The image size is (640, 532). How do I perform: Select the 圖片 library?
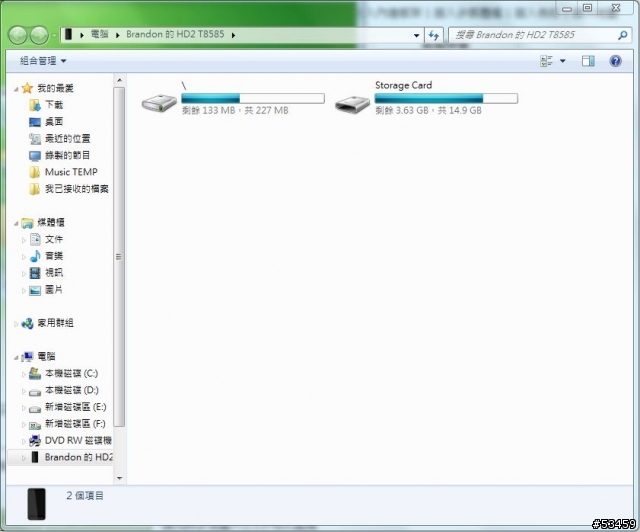[x=54, y=290]
